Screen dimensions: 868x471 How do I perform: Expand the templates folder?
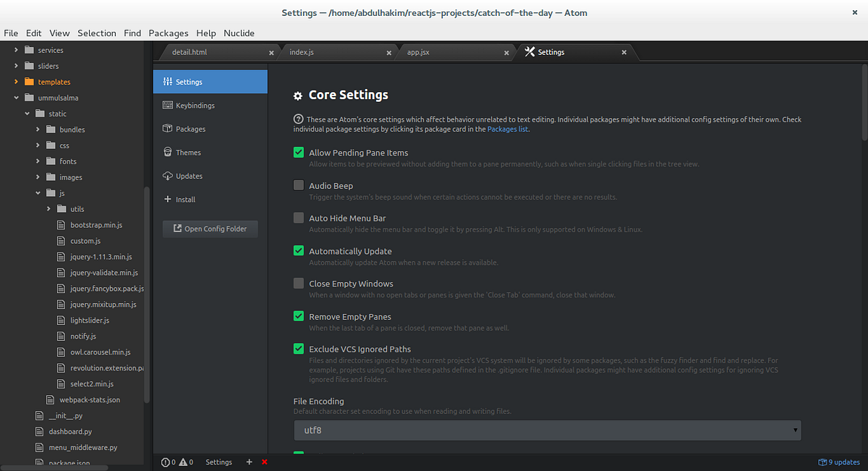pyautogui.click(x=16, y=82)
